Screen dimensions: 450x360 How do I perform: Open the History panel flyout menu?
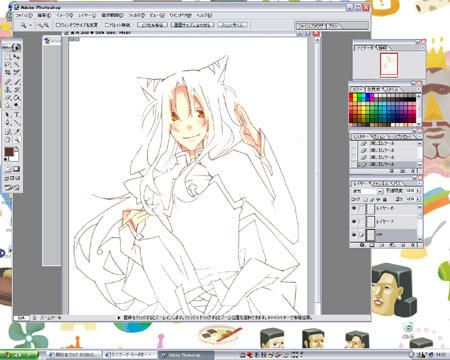tap(418, 136)
